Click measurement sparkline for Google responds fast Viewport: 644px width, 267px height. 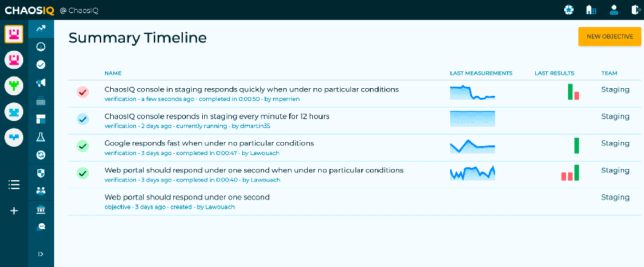point(473,147)
